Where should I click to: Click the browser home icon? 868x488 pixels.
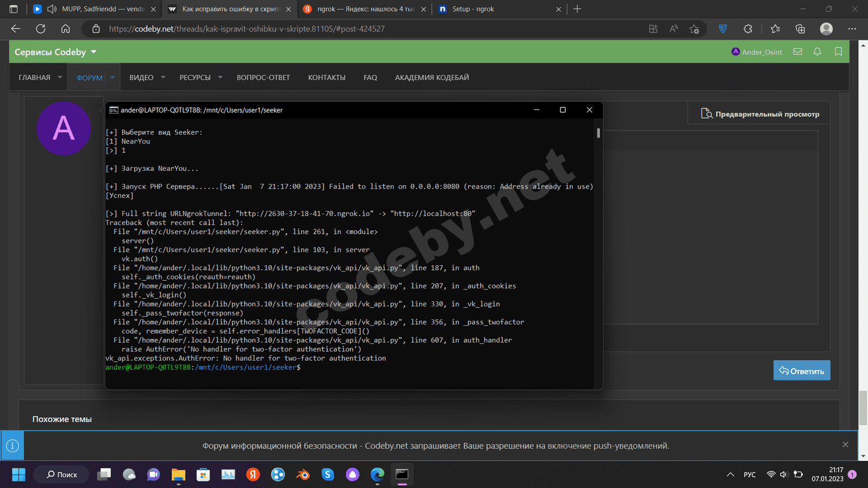(x=66, y=29)
